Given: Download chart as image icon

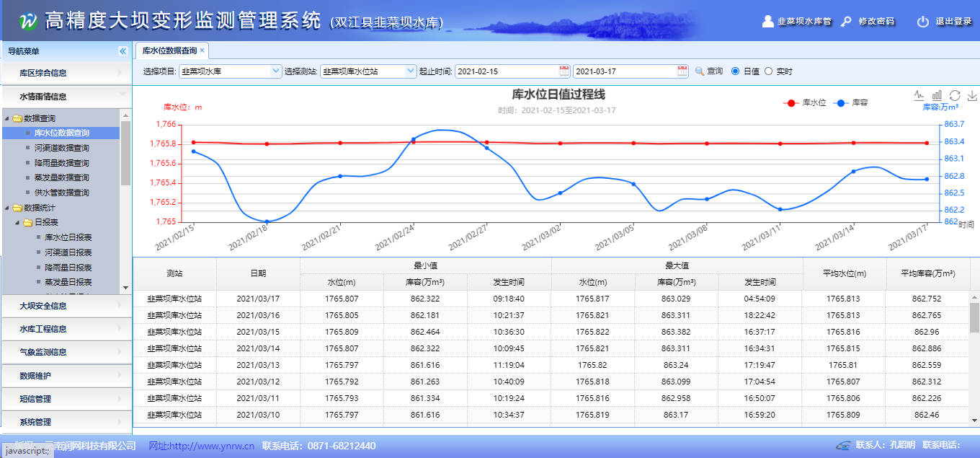Looking at the screenshot, I should (x=971, y=95).
